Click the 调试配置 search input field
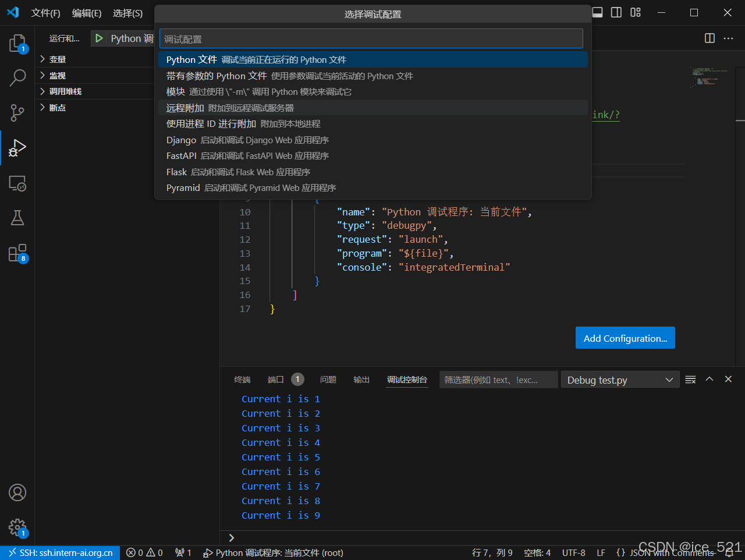 pos(371,38)
